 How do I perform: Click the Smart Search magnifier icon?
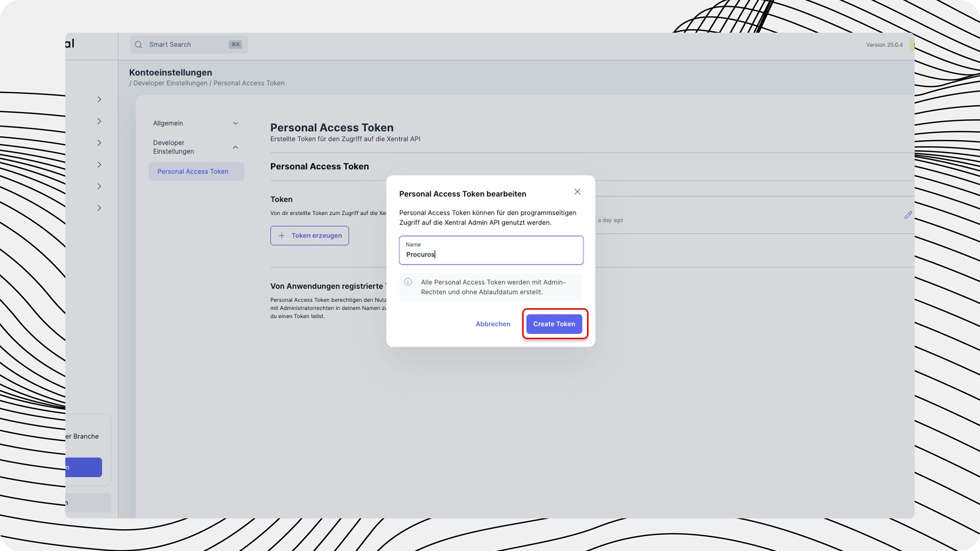coord(138,44)
